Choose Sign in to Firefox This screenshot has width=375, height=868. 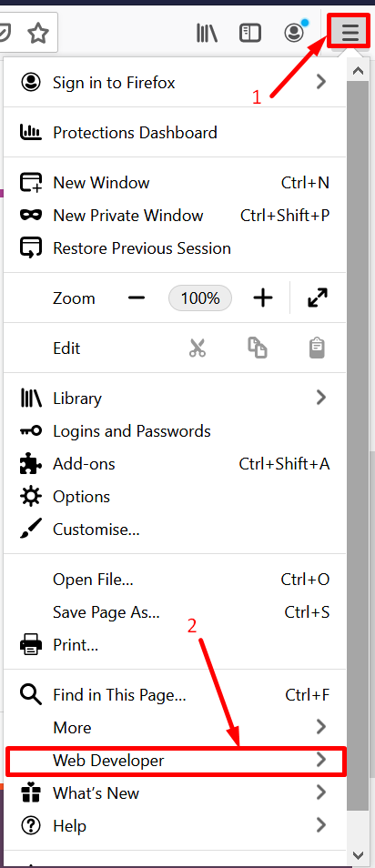[x=175, y=83]
